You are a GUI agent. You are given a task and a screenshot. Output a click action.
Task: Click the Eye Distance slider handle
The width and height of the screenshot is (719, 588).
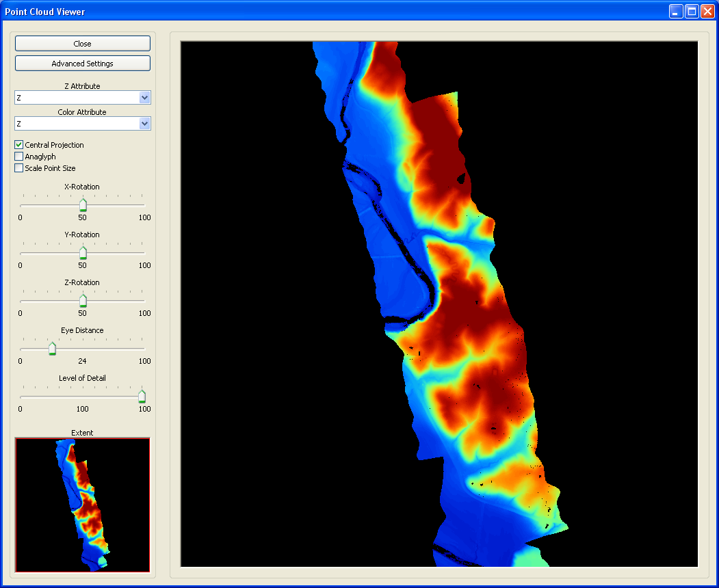coord(53,348)
